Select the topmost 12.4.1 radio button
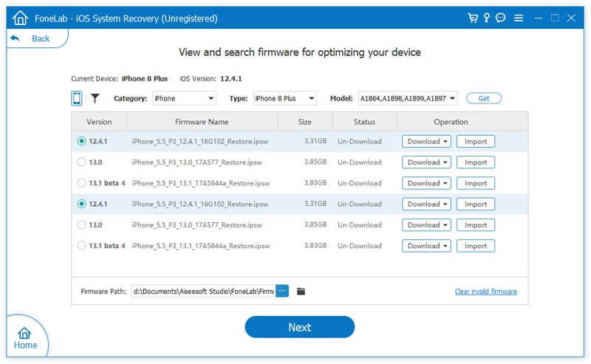Screen dimensions: 591x364 [x=81, y=141]
